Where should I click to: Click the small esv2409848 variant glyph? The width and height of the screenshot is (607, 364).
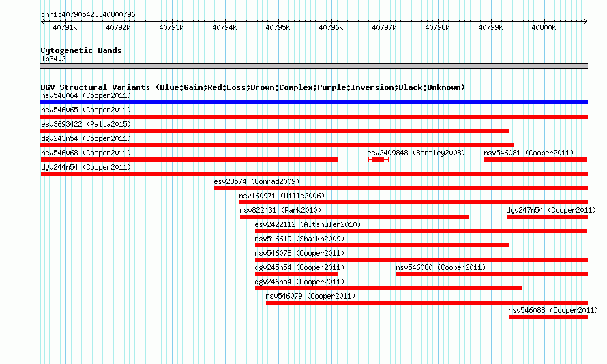point(379,160)
